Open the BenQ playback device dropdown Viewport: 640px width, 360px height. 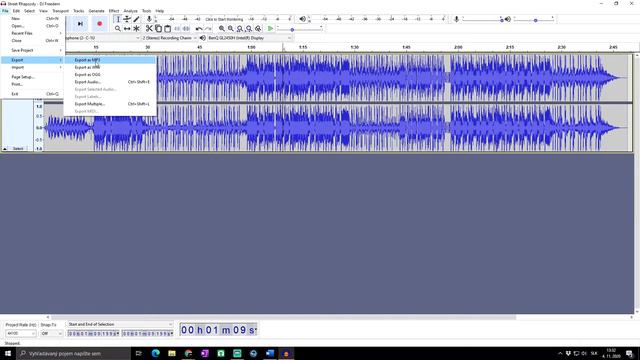[x=249, y=38]
